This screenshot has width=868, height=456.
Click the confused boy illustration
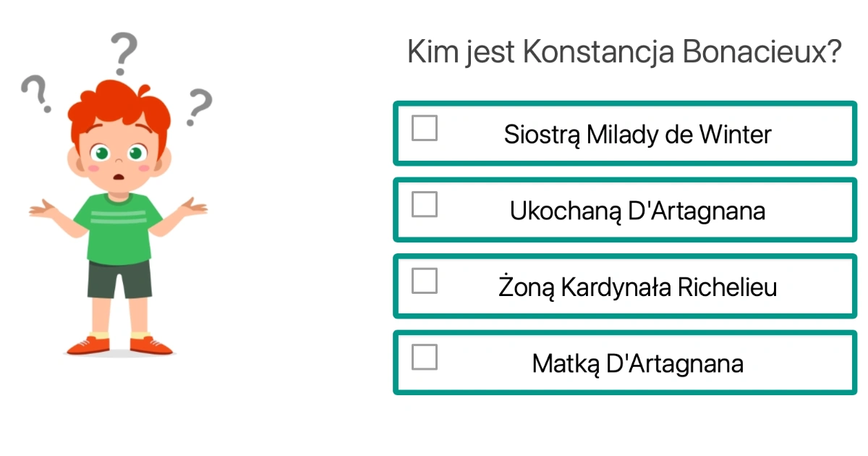119,217
